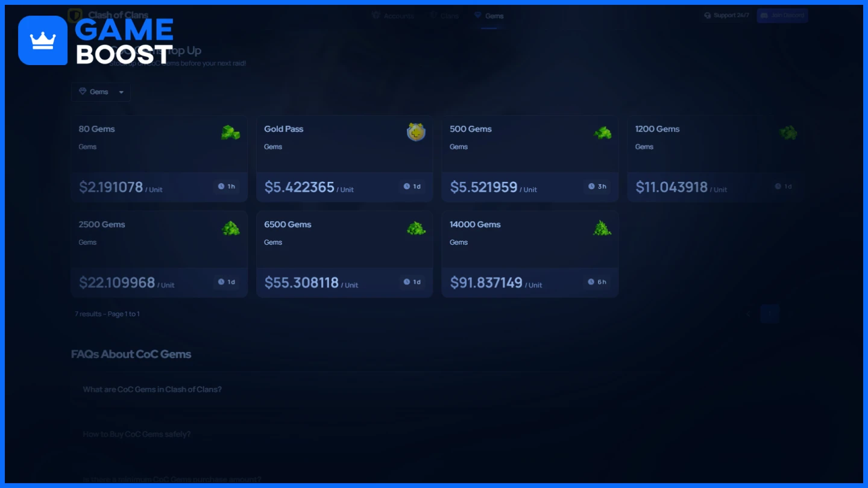The height and width of the screenshot is (488, 868).
Task: Click the 1200 Gems gem icon
Action: [x=788, y=133]
